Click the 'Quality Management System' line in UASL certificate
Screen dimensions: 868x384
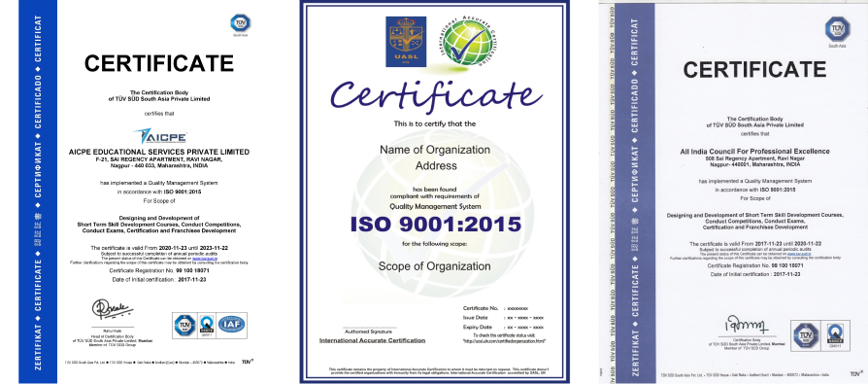point(435,206)
